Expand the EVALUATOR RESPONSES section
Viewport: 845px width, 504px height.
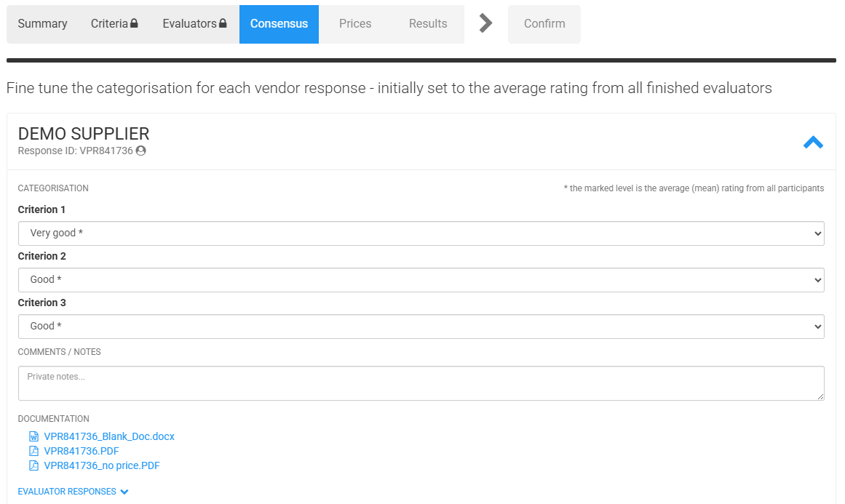67,492
